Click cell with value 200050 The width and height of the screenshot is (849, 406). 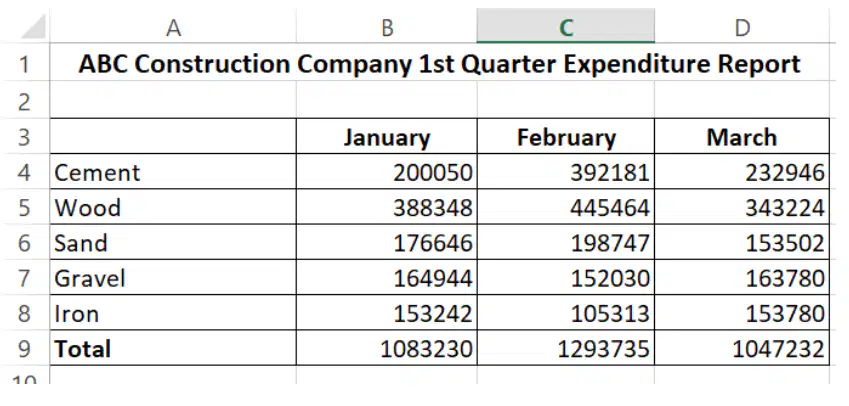387,172
